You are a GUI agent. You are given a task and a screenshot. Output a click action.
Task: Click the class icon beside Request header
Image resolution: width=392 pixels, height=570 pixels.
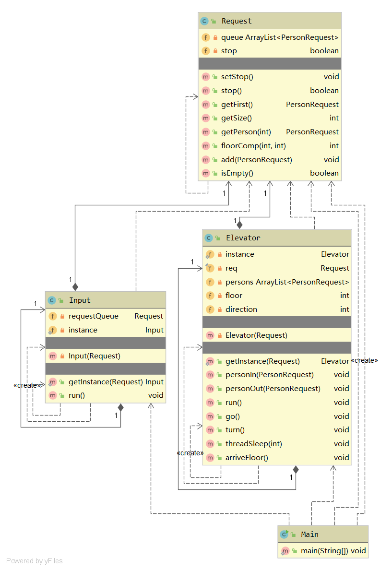tap(204, 21)
